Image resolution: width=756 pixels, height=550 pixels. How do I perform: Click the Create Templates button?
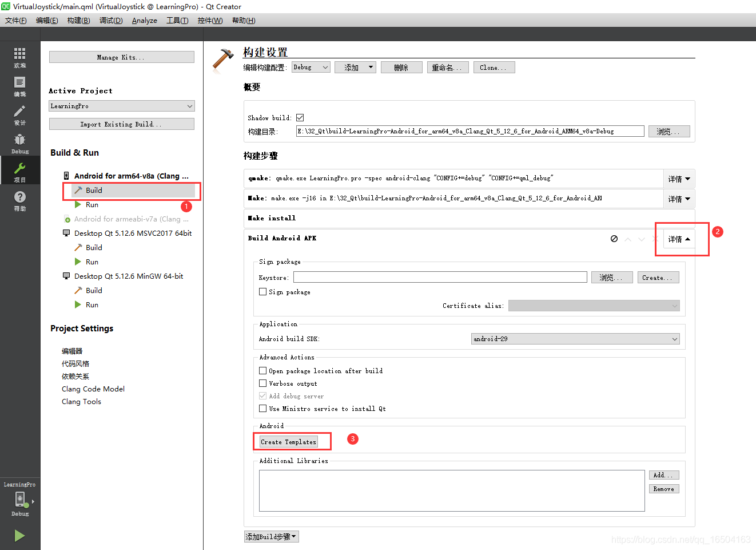coord(289,442)
